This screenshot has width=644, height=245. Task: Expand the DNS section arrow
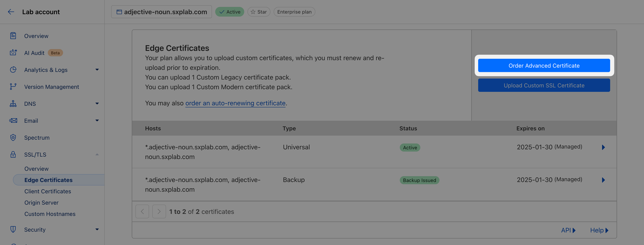(x=97, y=103)
